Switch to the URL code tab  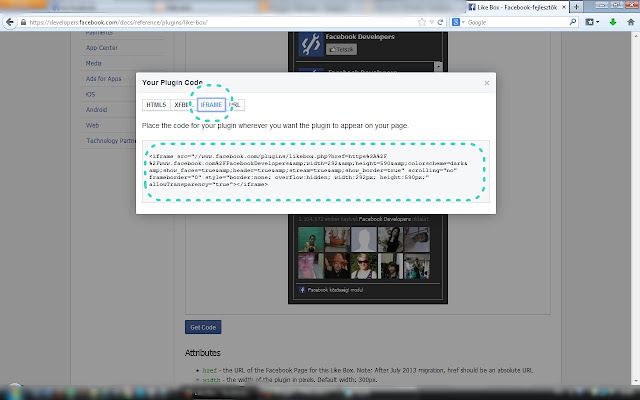[x=236, y=105]
